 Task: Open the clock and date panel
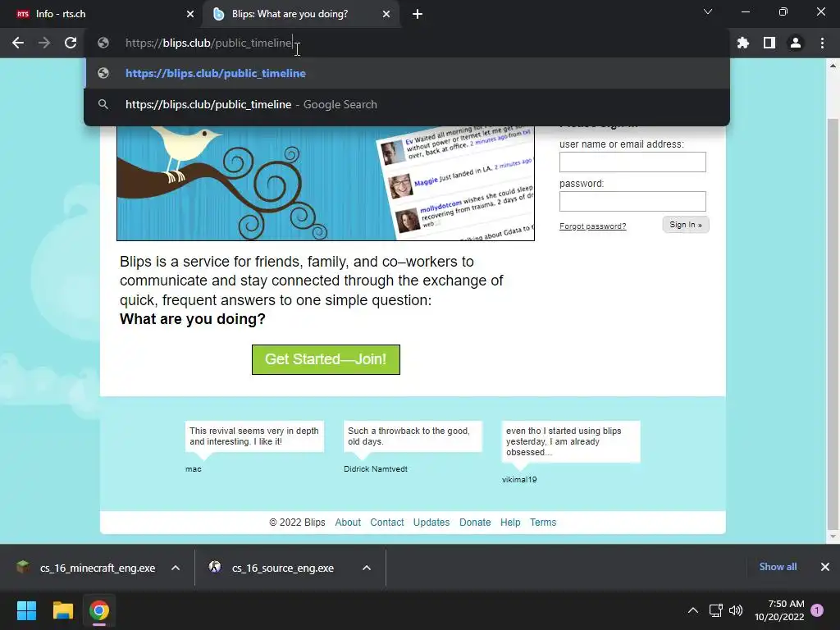(780, 610)
